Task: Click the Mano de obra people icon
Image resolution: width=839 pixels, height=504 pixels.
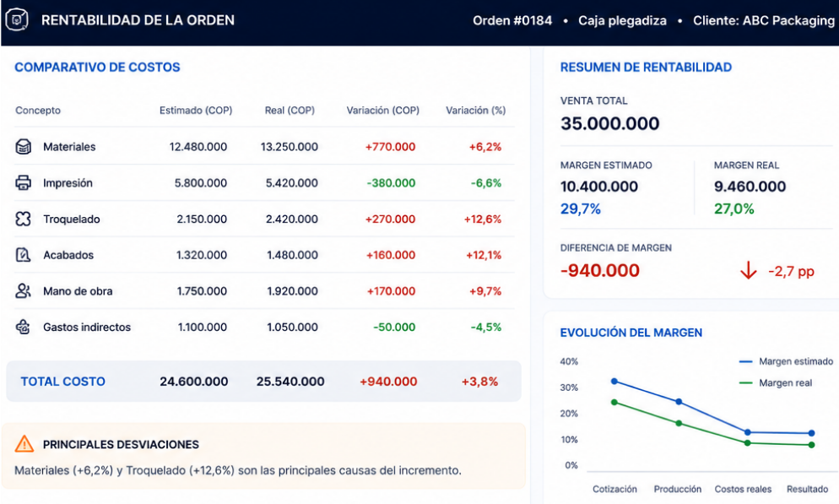Action: (23, 291)
